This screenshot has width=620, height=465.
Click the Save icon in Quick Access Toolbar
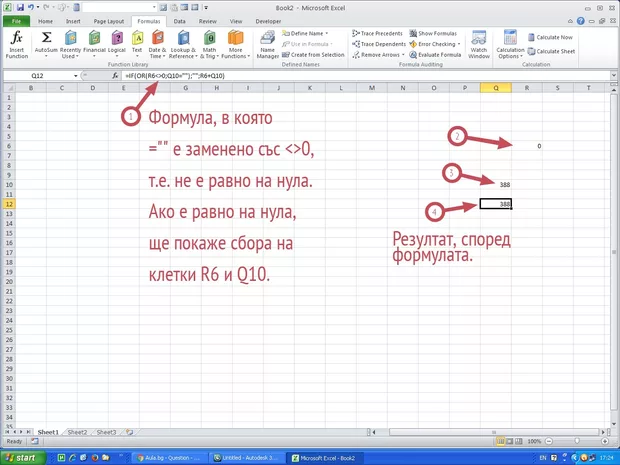click(x=20, y=8)
